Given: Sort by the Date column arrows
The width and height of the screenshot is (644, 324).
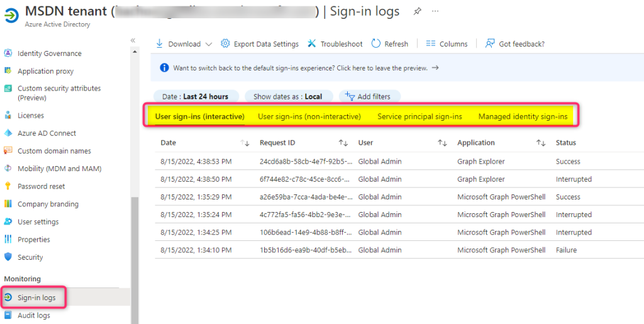Looking at the screenshot, I should (x=245, y=143).
